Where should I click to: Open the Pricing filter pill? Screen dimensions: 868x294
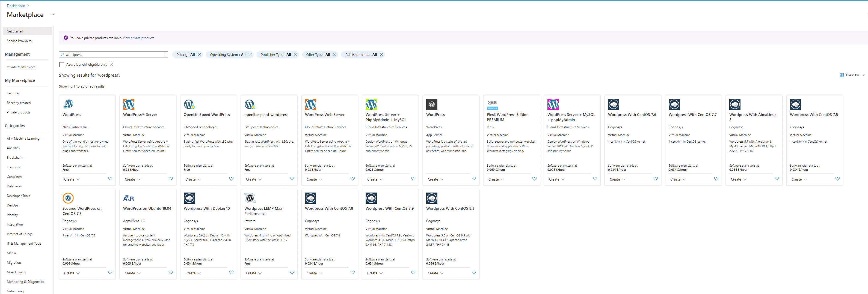(x=186, y=55)
